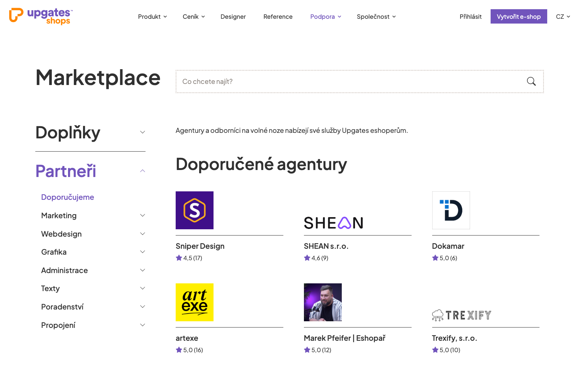Open the Trexify logo image
Image resolution: width=588 pixels, height=368 pixels.
462,315
